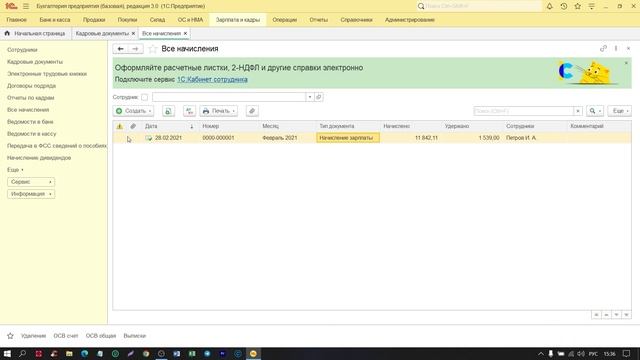
Task: Open Windows Start menu
Action: point(7,353)
